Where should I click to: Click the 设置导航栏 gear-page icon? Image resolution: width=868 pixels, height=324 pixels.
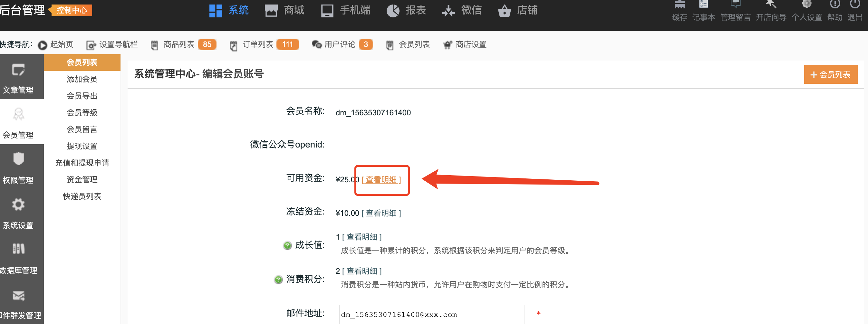[91, 45]
